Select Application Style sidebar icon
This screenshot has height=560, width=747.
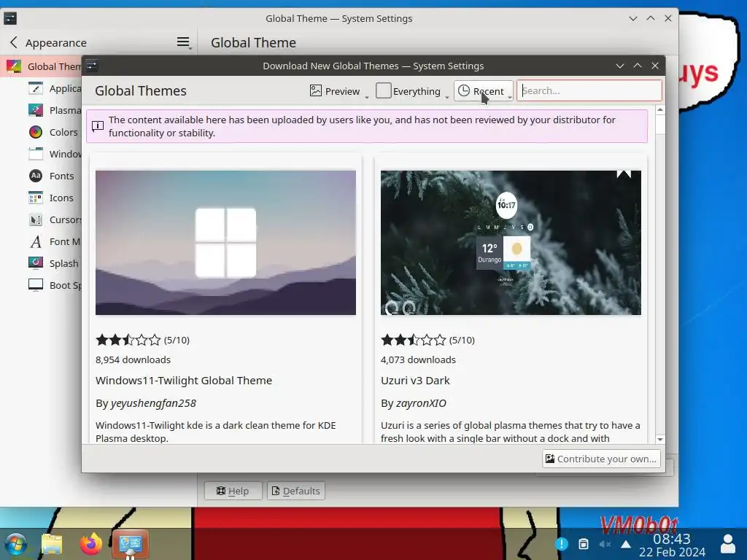coord(36,88)
